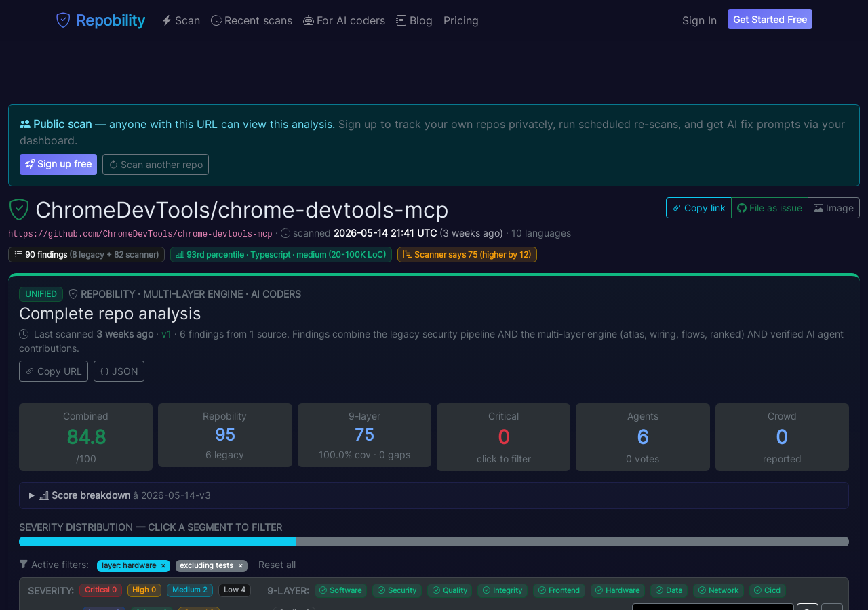This screenshot has width=868, height=610.
Task: Click the Repobility 95 score card
Action: pos(225,435)
